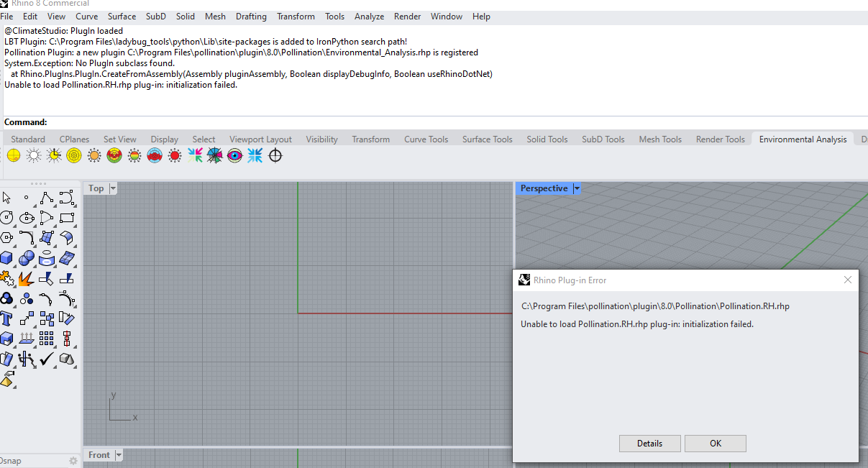The width and height of the screenshot is (868, 468).
Task: Click the black crosshair target icon
Action: [275, 155]
